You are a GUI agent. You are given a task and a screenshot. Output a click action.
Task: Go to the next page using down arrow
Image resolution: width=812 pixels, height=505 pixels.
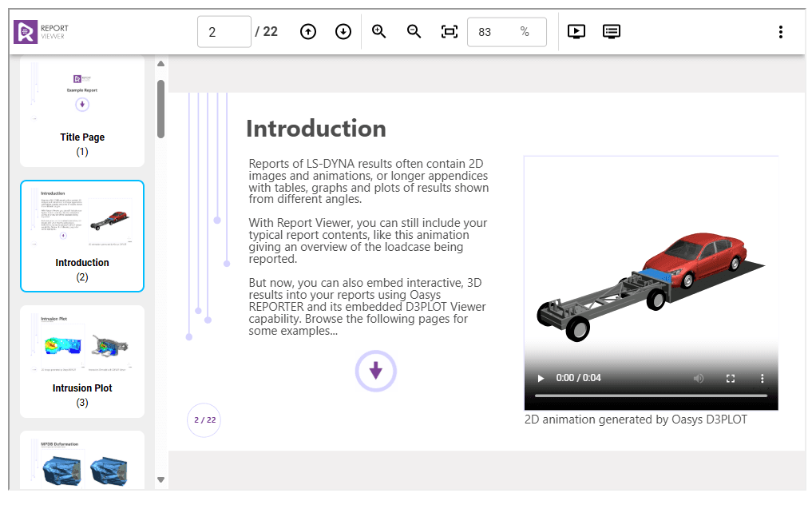click(343, 32)
